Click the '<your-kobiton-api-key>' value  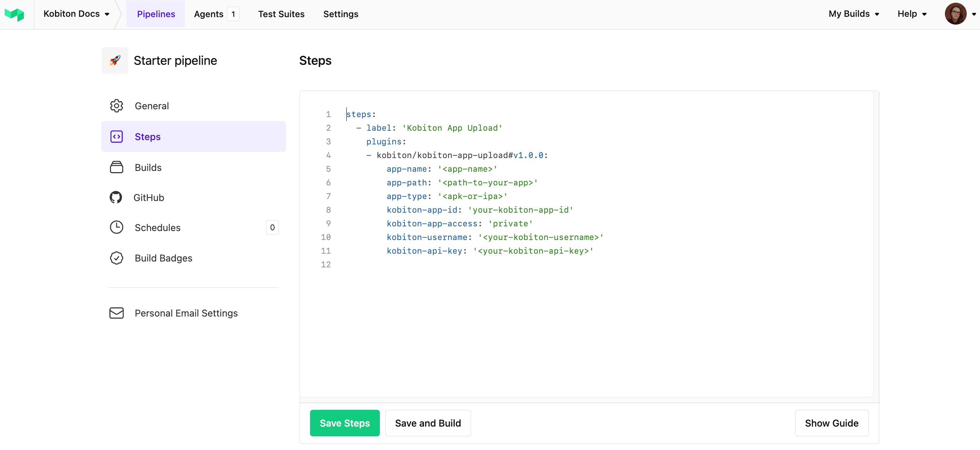(533, 251)
